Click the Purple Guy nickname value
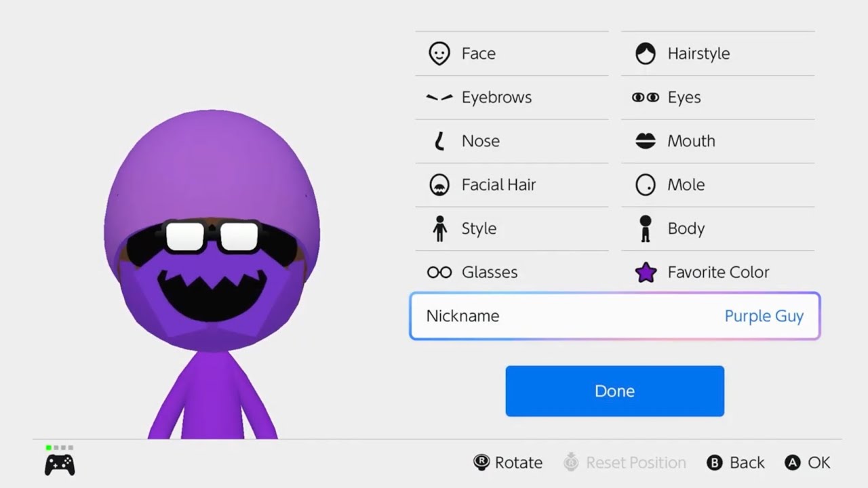The image size is (868, 488). tap(764, 317)
